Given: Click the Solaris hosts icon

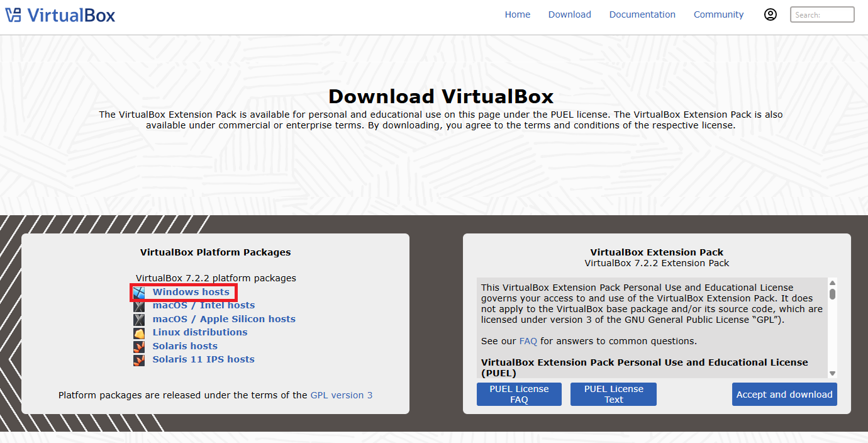Looking at the screenshot, I should (139, 347).
